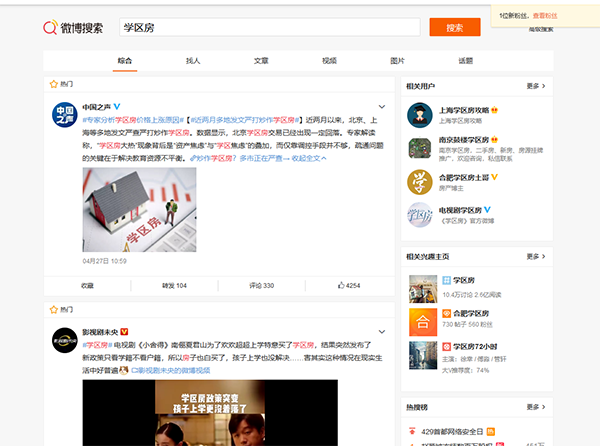Open 更多 in 热搜榜 panel
Screen dimensions: 600x446
click(536, 407)
